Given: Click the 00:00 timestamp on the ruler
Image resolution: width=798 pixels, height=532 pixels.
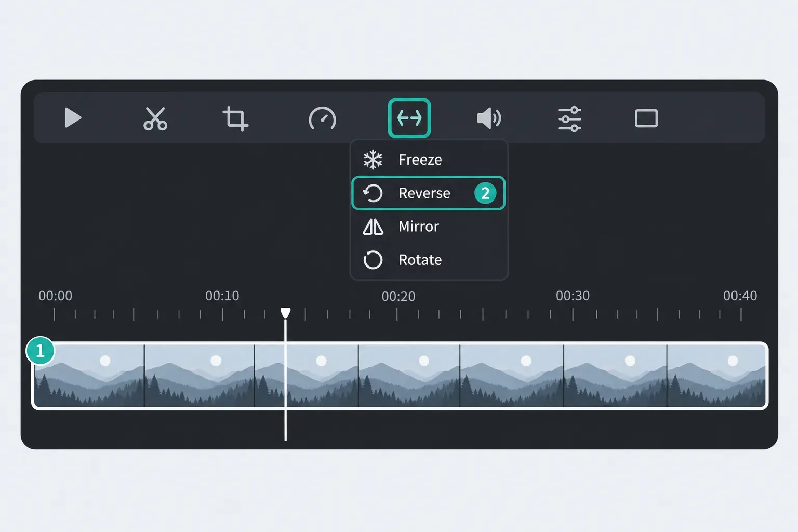Looking at the screenshot, I should pyautogui.click(x=55, y=296).
